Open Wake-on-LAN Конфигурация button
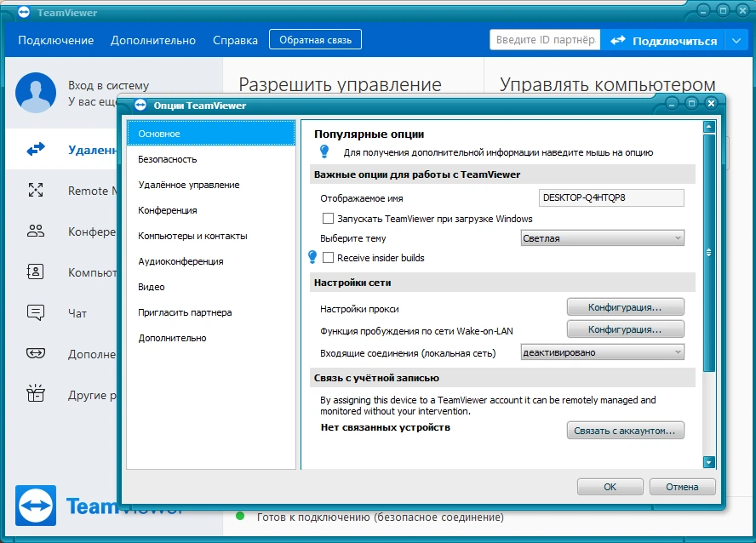The image size is (756, 543). (x=626, y=329)
